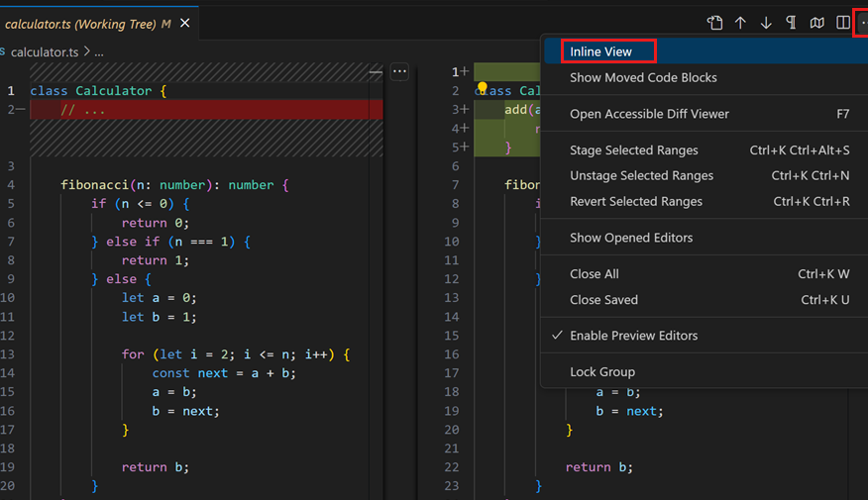Close the calculator.ts Working Tree tab

point(184,23)
